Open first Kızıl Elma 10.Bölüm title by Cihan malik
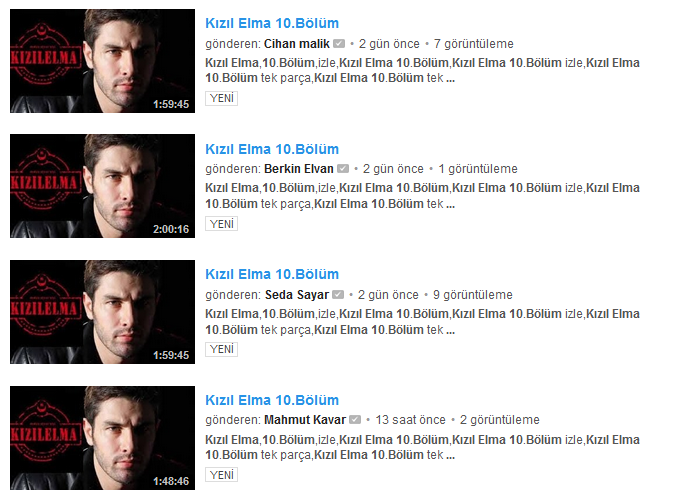Viewport: 673px width, 498px height. click(272, 23)
